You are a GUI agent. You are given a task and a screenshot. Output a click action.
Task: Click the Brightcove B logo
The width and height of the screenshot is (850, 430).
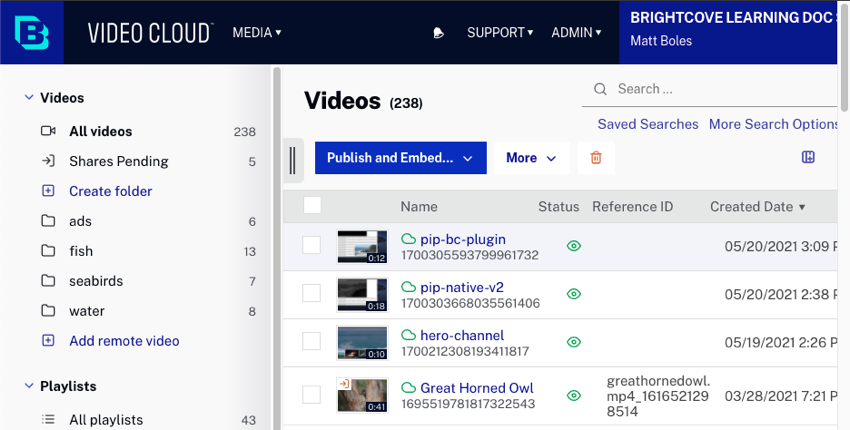(x=31, y=33)
